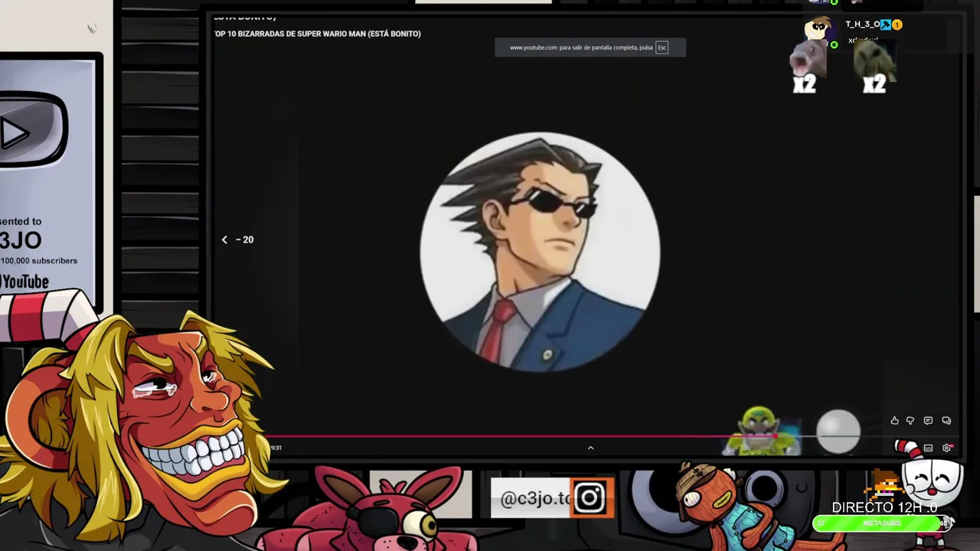Open YouTube player settings gear
Screen dimensions: 980x551
947,448
